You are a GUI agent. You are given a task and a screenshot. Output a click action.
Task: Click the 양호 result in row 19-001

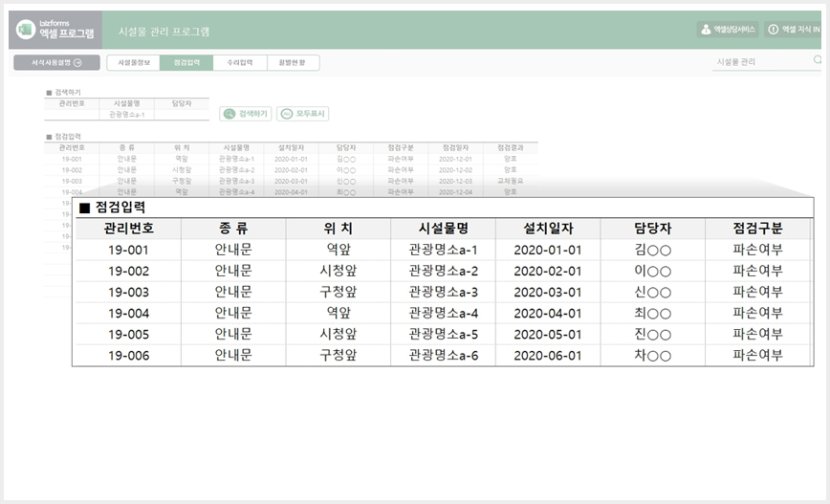pos(511,159)
